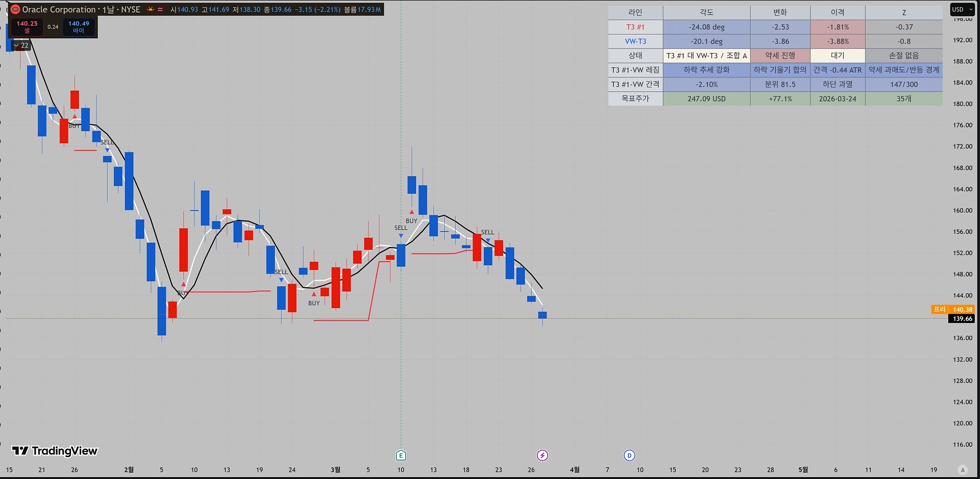Click the black 139.66 current price label

962,319
